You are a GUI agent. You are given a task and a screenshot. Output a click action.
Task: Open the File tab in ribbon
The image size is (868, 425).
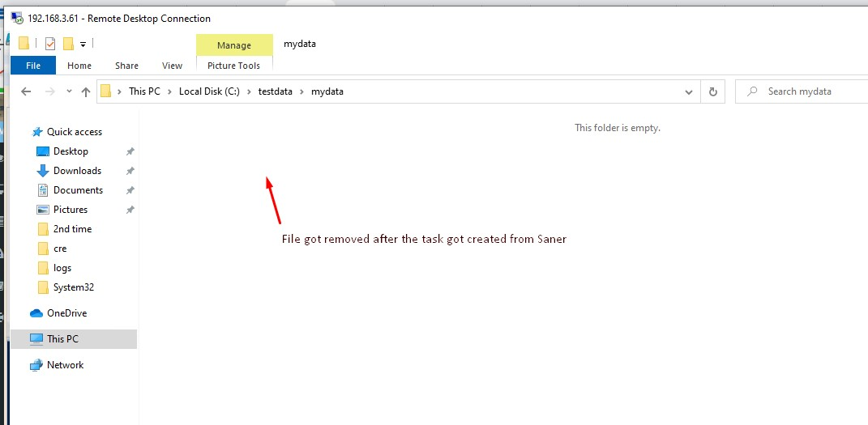point(33,66)
